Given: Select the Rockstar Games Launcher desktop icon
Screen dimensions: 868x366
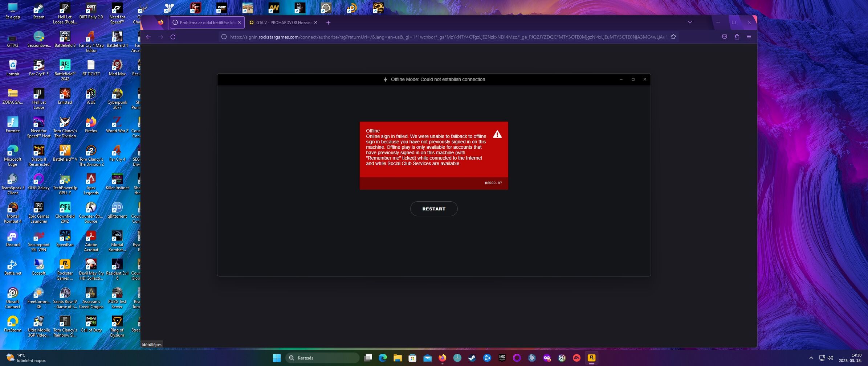Looking at the screenshot, I should pos(65,270).
